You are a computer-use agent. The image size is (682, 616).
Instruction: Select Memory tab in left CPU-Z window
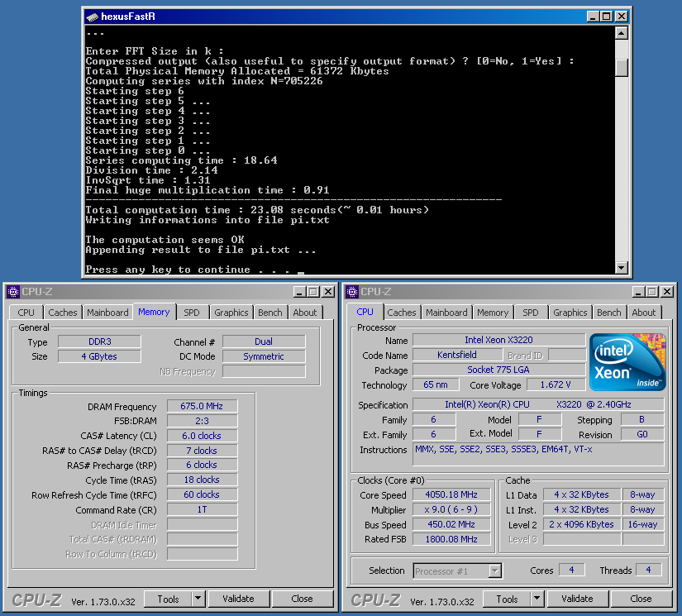(154, 312)
